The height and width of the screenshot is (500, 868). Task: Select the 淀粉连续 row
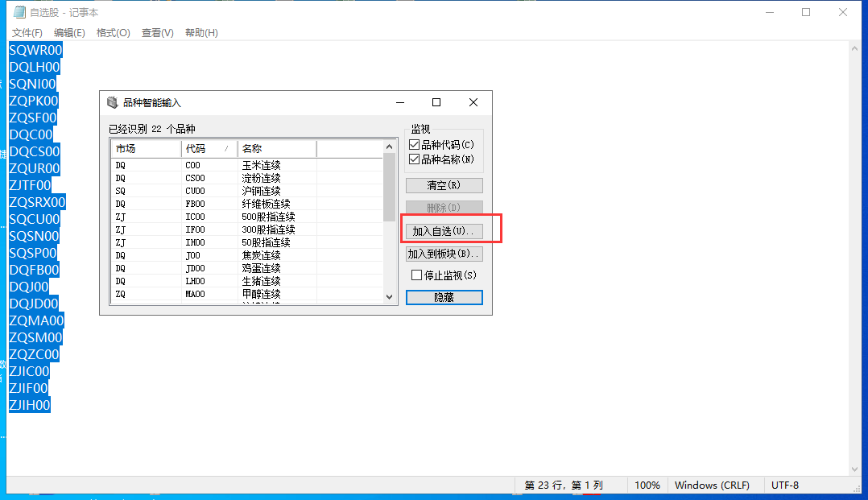coord(247,178)
